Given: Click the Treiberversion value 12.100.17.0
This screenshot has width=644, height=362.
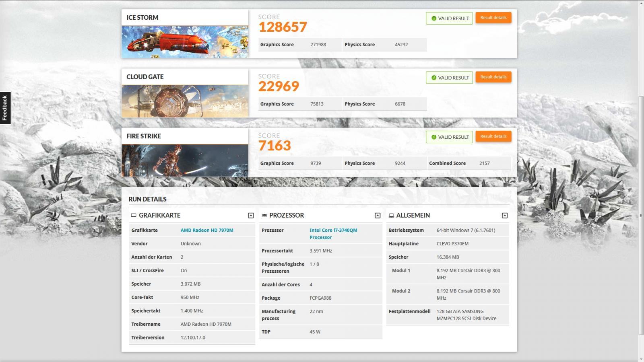Looking at the screenshot, I should point(193,338).
